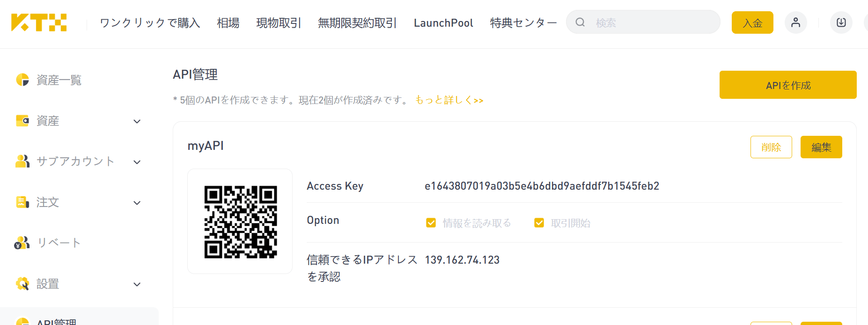868x325 pixels.
Task: Click the search magnifier icon
Action: [580, 22]
